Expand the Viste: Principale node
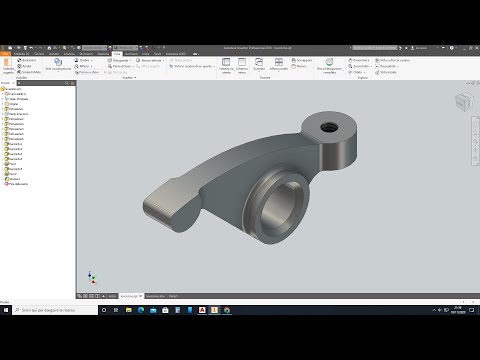This screenshot has width=480, height=360. [2, 99]
